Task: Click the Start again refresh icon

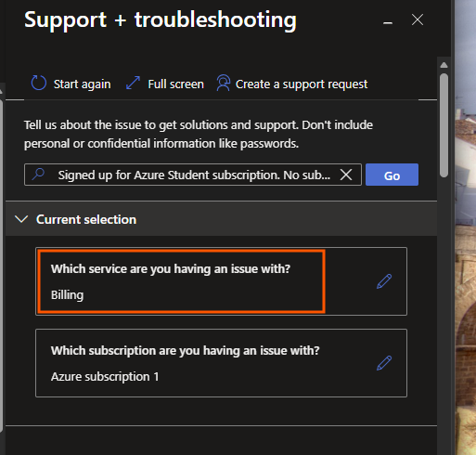Action: [x=39, y=84]
